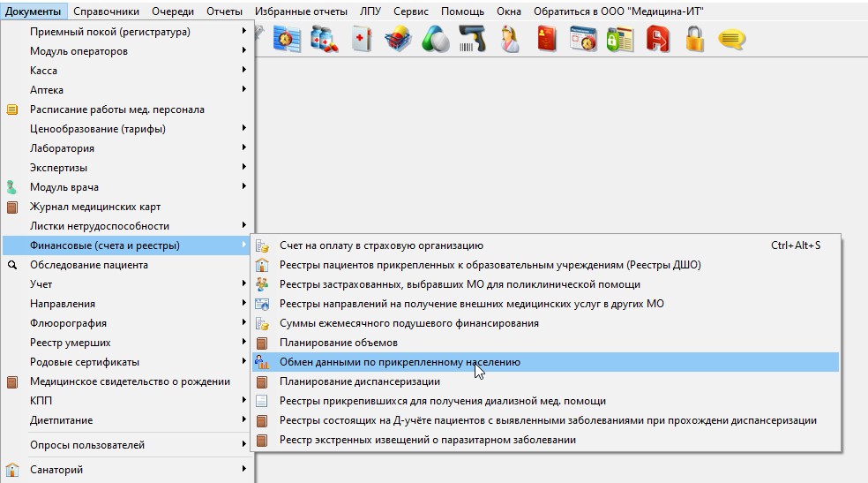The width and height of the screenshot is (868, 483).
Task: Open Журнал медицинских карт
Action: 95,207
